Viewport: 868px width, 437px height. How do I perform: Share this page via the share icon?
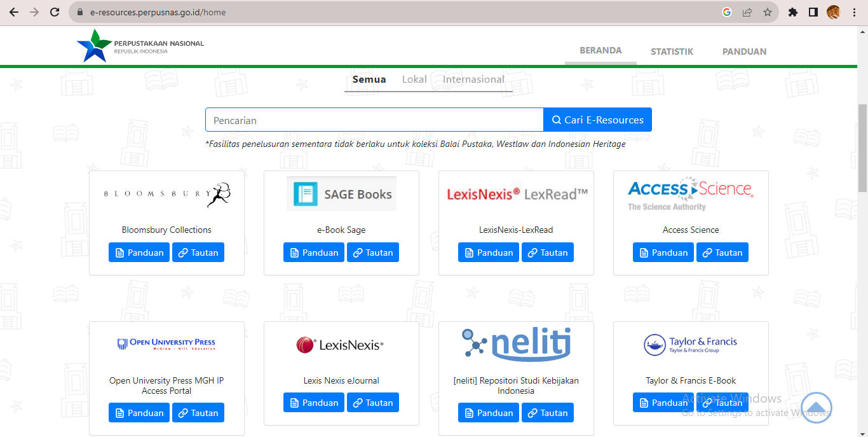[747, 12]
